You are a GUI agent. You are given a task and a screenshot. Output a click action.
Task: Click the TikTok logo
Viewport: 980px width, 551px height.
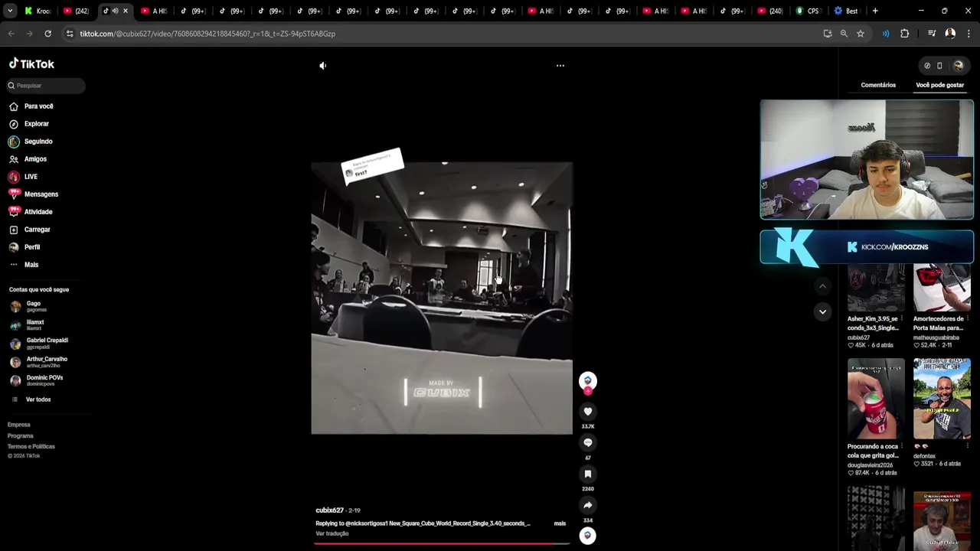pyautogui.click(x=31, y=64)
